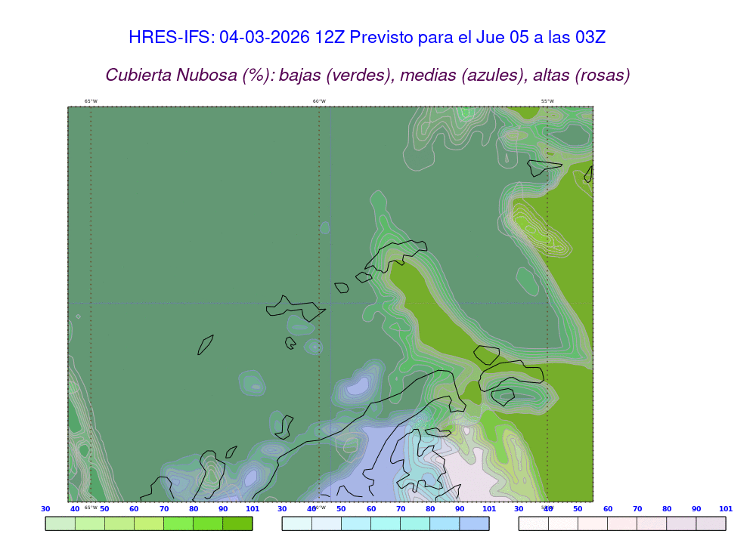The height and width of the screenshot is (534, 756).
Task: Click the '60' label on blue legend
Action: 371,509
